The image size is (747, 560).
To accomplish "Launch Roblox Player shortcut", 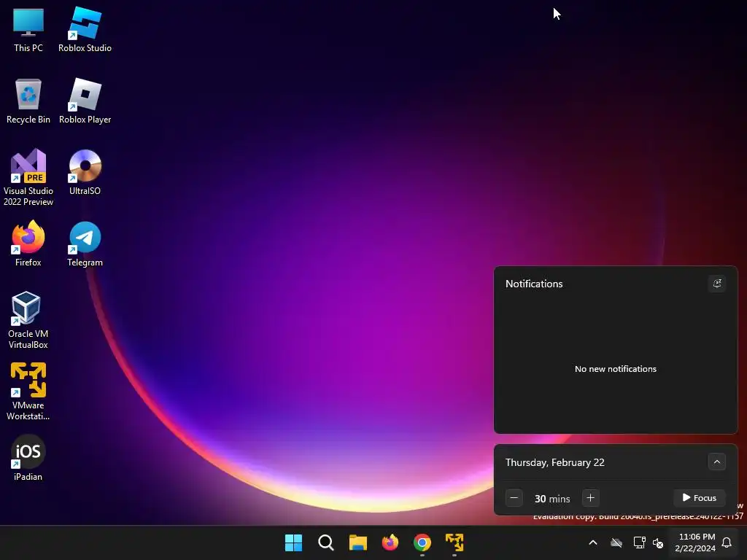I will click(85, 101).
